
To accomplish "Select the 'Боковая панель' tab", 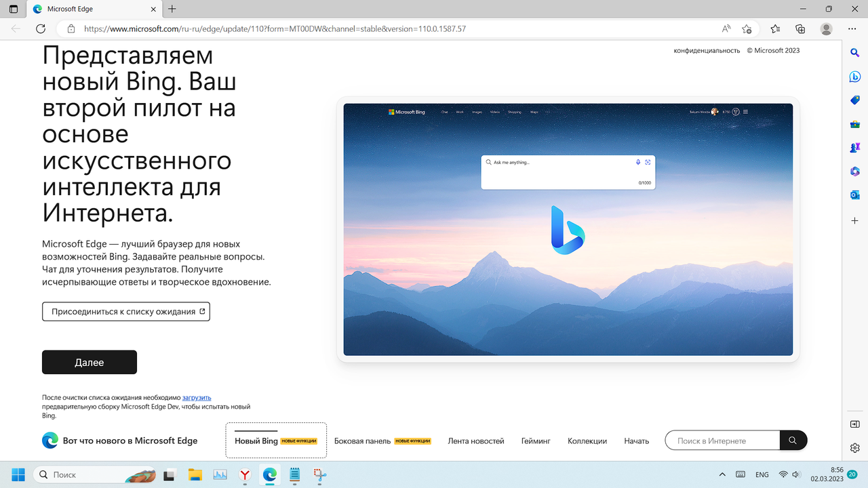I will (382, 441).
